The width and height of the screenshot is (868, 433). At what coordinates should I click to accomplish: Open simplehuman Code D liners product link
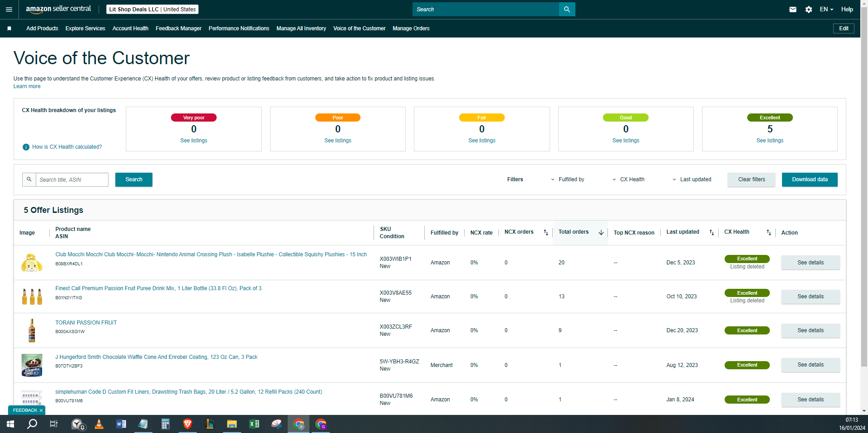click(189, 392)
